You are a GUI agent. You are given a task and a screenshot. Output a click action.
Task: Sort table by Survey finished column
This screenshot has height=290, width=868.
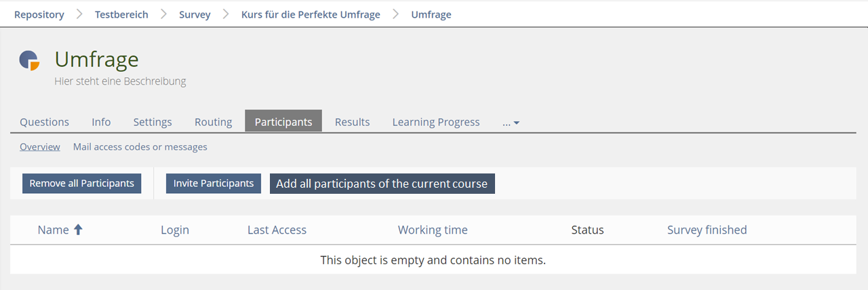click(707, 230)
